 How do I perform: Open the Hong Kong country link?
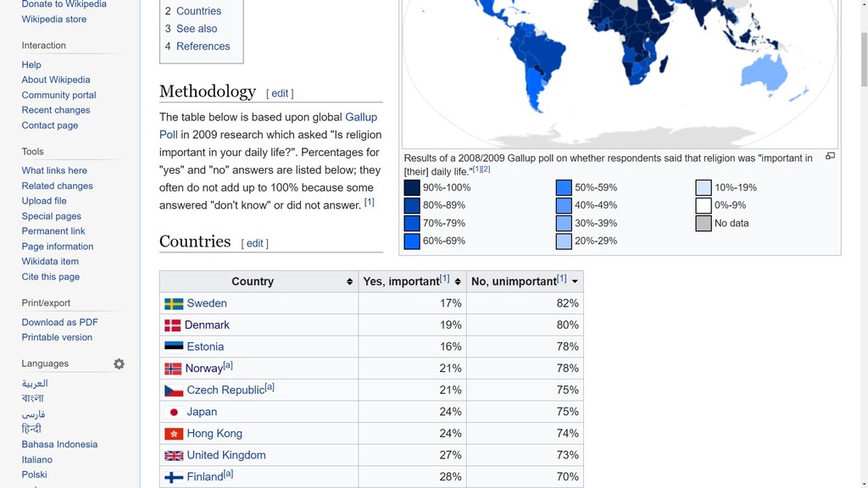214,434
